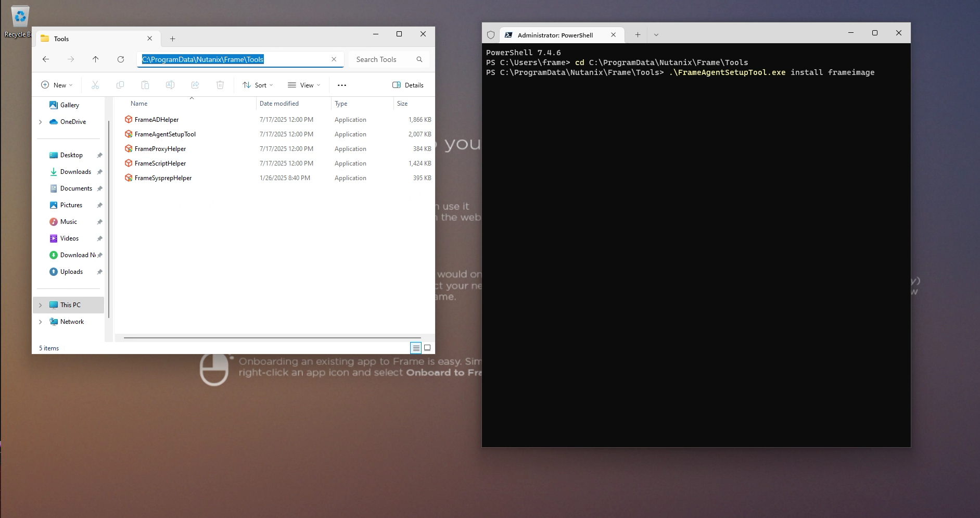The image size is (980, 518).
Task: Go up one folder level arrow
Action: pos(96,59)
